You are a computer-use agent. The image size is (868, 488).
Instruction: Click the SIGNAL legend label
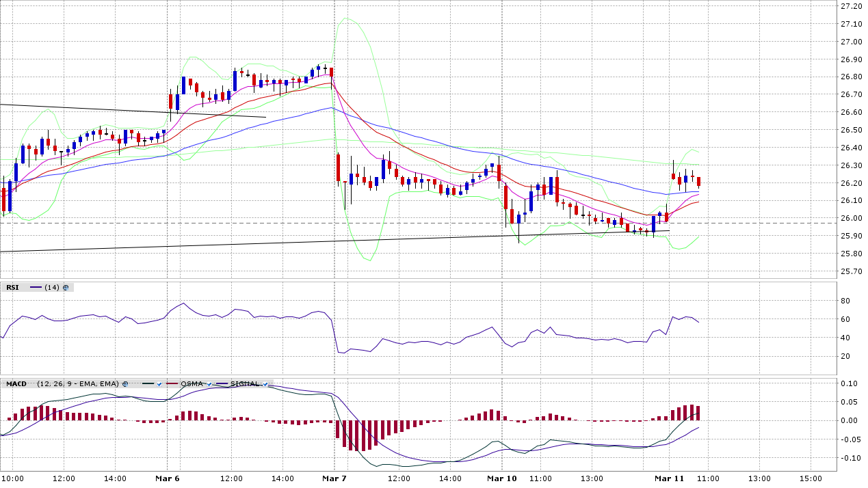tap(245, 384)
